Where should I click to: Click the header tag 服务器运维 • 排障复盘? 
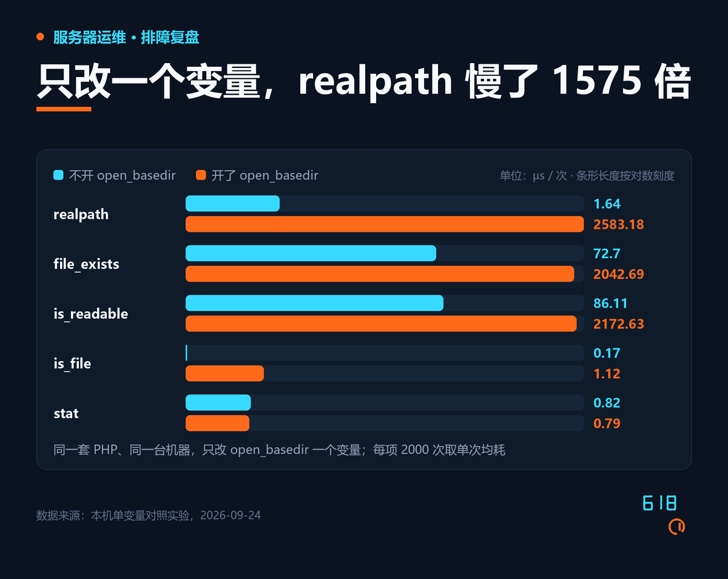tap(126, 38)
